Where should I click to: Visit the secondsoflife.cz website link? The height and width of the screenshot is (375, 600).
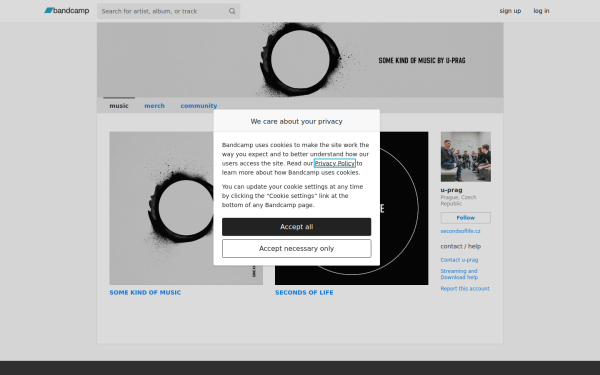tap(460, 231)
